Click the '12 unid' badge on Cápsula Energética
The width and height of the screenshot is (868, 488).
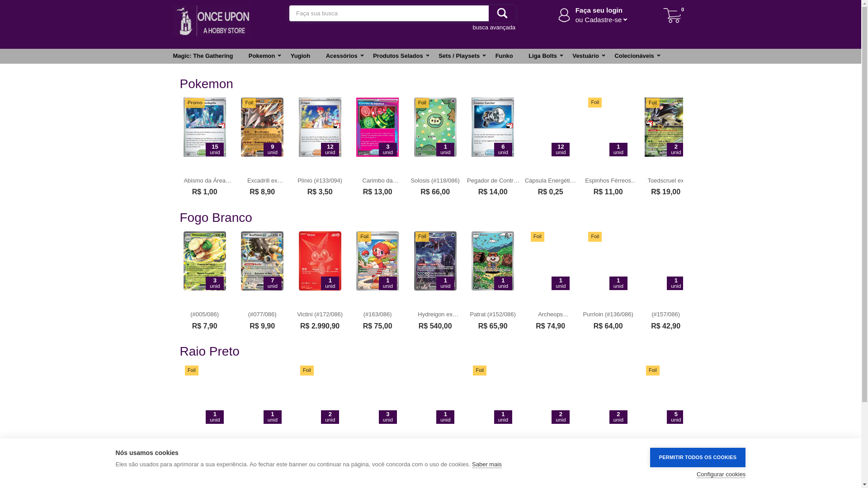click(x=561, y=150)
